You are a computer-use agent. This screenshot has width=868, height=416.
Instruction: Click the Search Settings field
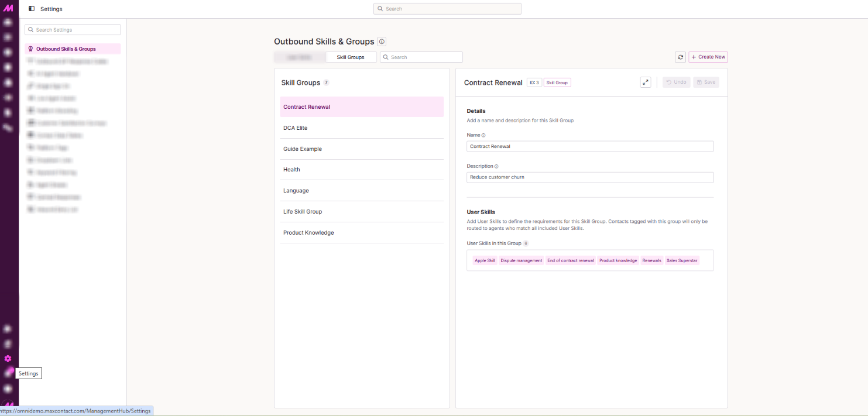(73, 30)
